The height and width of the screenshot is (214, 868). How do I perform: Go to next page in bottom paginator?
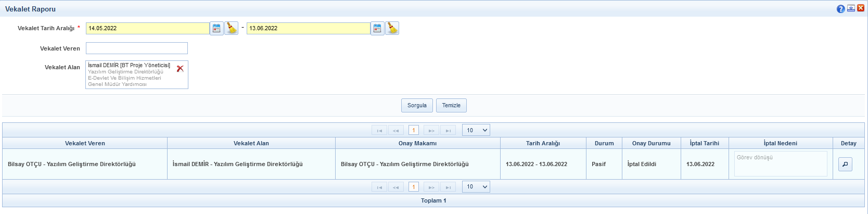pos(431,186)
